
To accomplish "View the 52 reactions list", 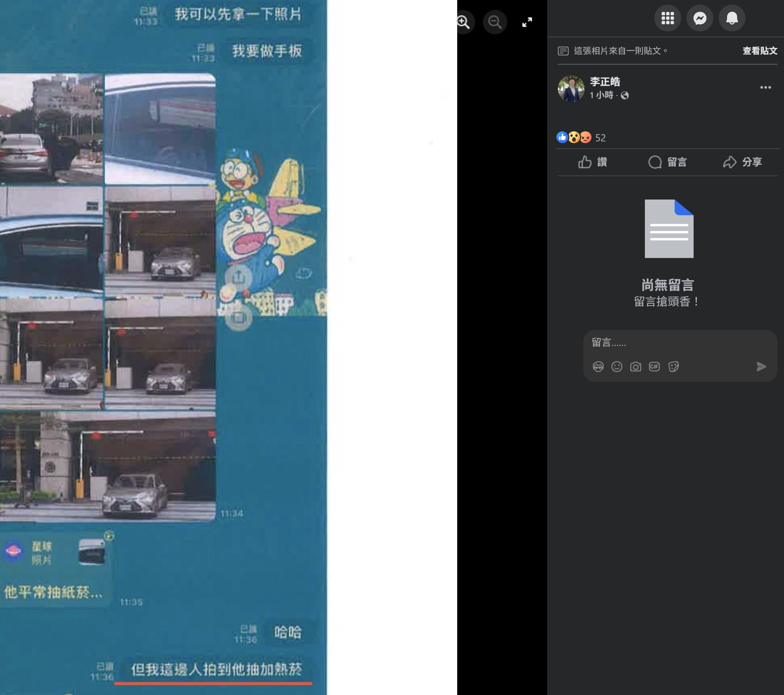I will pyautogui.click(x=600, y=138).
